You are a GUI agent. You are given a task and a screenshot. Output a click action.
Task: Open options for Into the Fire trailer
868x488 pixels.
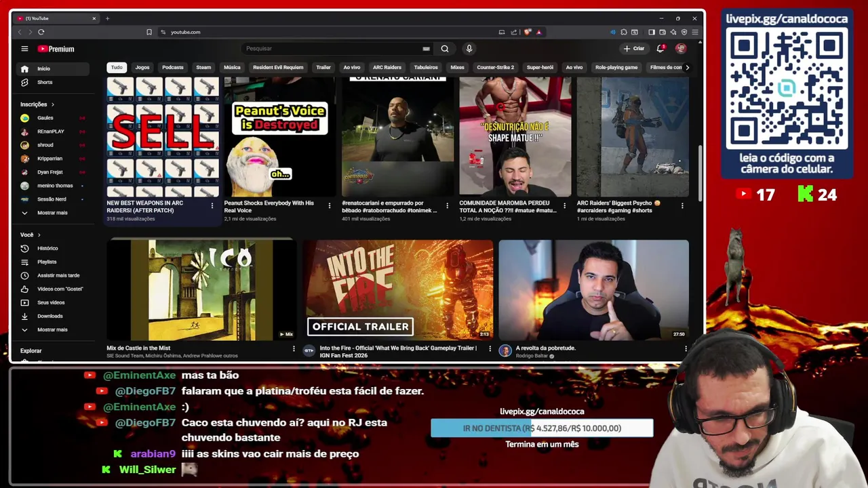(x=490, y=348)
